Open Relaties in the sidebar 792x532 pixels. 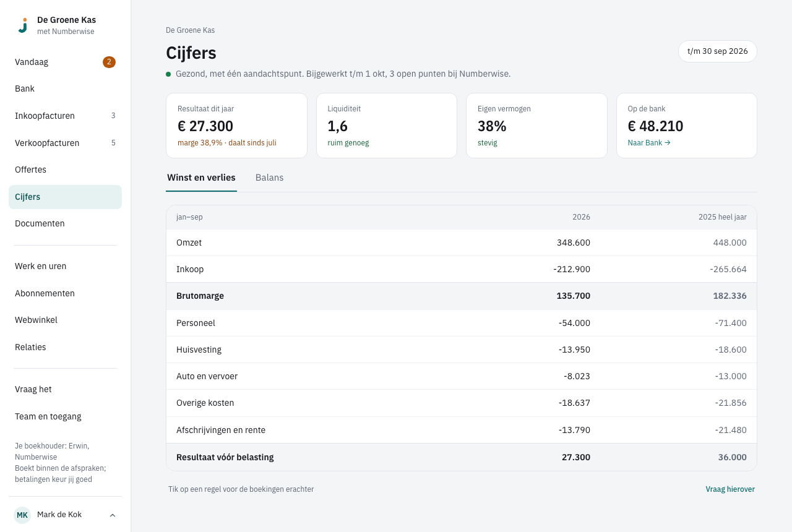(x=65, y=347)
